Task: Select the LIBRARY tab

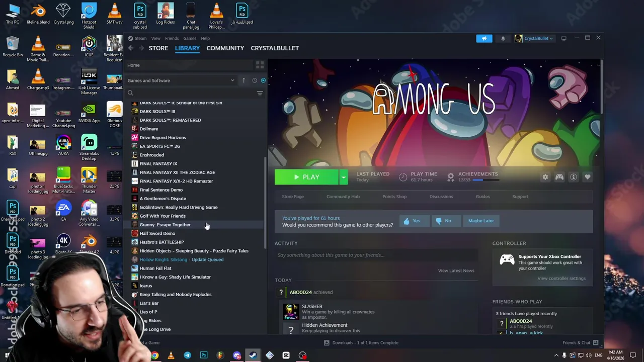Action: pos(187,48)
